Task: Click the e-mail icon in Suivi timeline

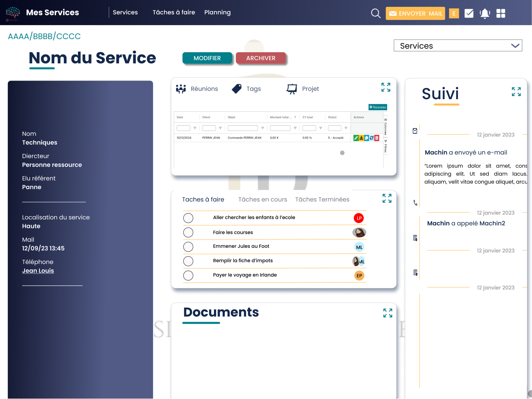Action: (415, 131)
